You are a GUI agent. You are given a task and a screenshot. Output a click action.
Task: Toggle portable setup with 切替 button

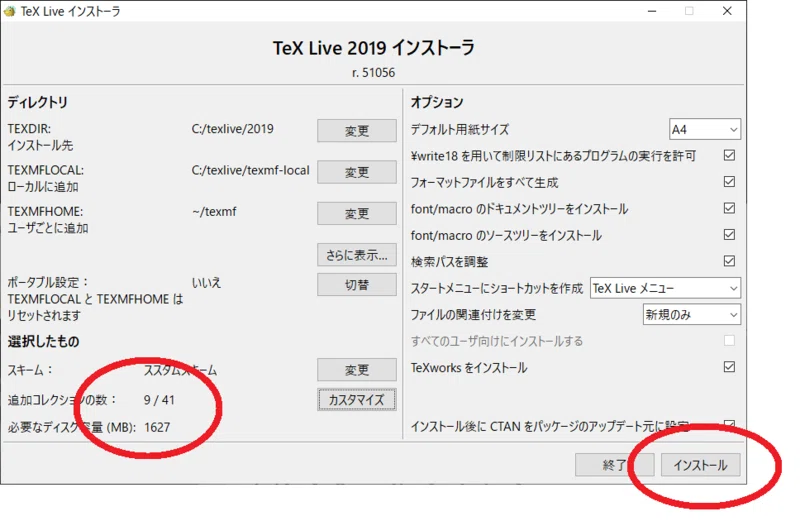[357, 285]
